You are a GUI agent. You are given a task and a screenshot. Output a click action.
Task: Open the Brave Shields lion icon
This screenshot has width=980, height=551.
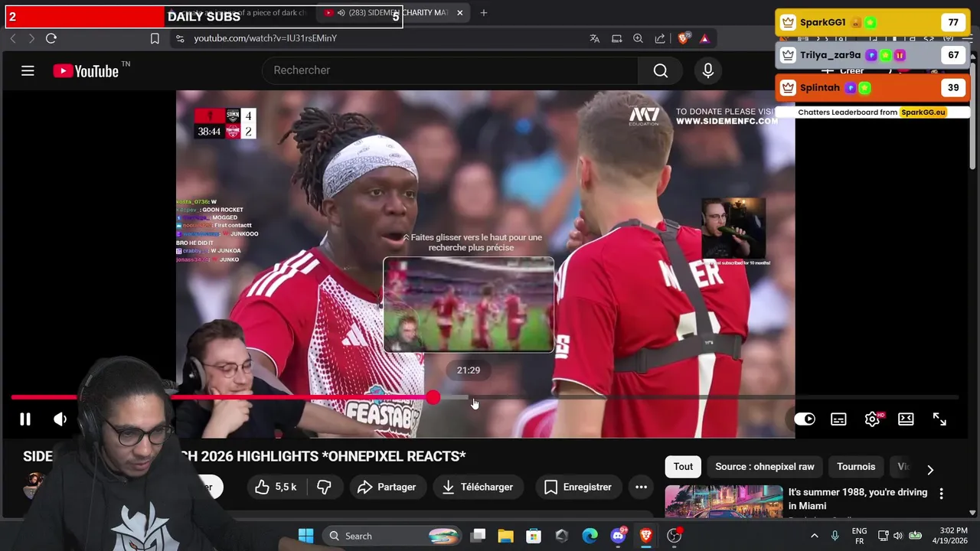(684, 37)
